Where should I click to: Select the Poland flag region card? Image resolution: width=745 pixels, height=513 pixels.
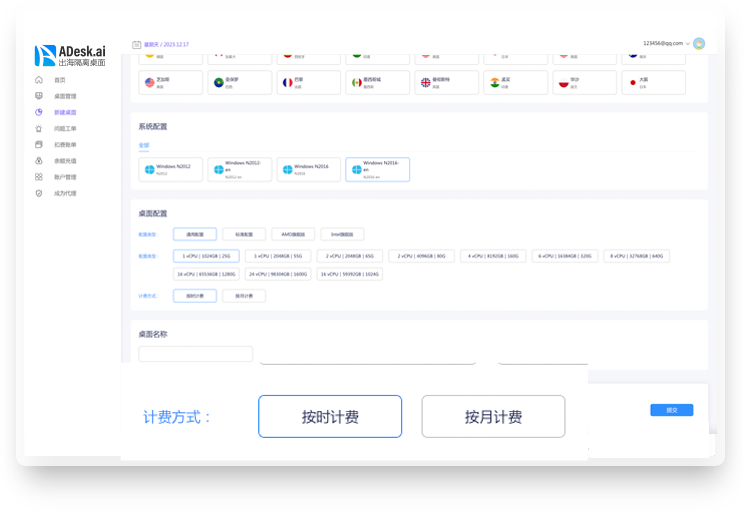(x=584, y=83)
